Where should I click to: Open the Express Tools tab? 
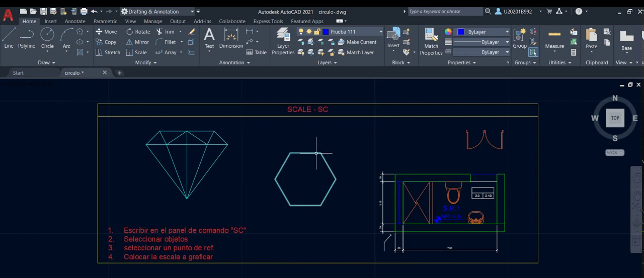coord(268,21)
